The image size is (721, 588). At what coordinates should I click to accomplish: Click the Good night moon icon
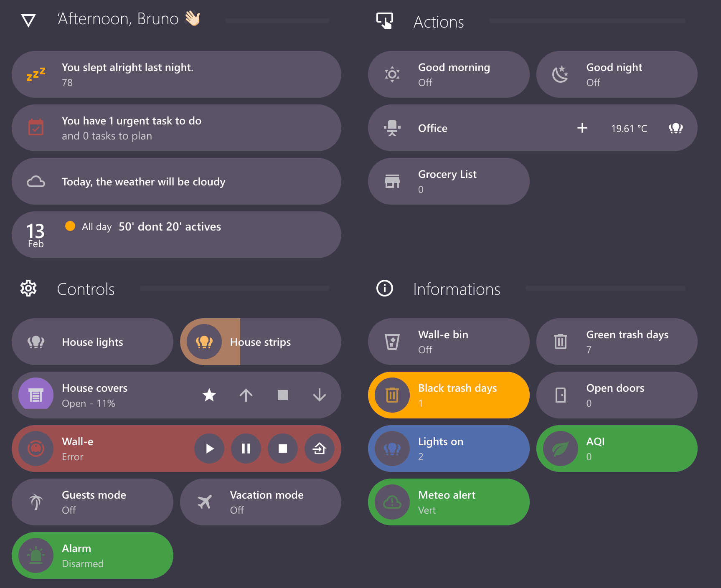[560, 74]
